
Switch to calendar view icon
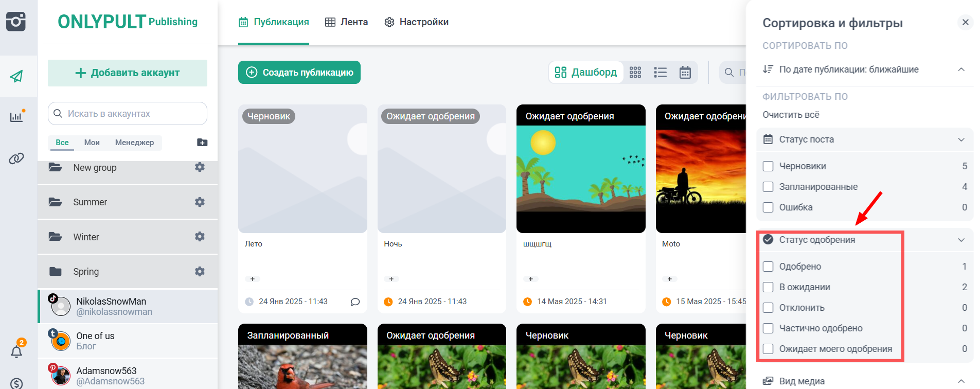point(685,73)
